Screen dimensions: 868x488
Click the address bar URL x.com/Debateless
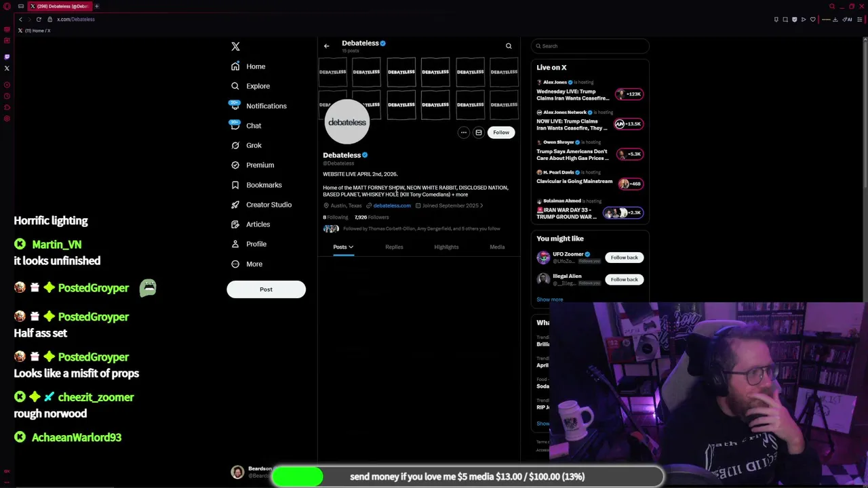(x=76, y=19)
